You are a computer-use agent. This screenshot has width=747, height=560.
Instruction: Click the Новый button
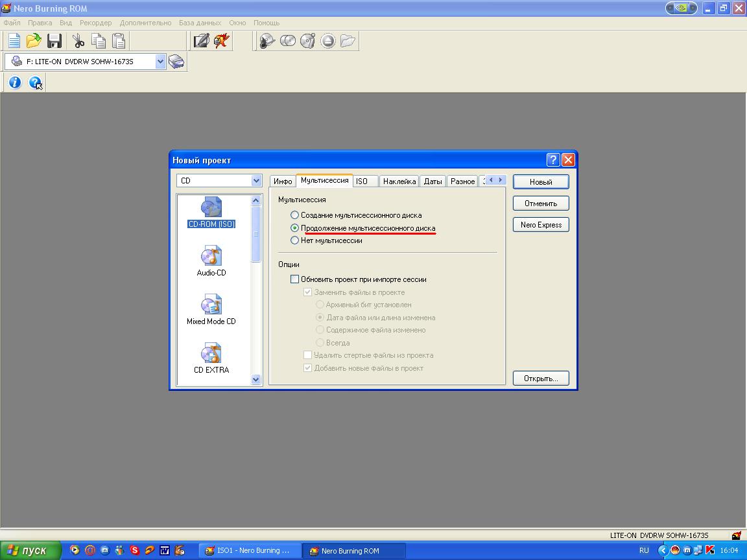[541, 182]
